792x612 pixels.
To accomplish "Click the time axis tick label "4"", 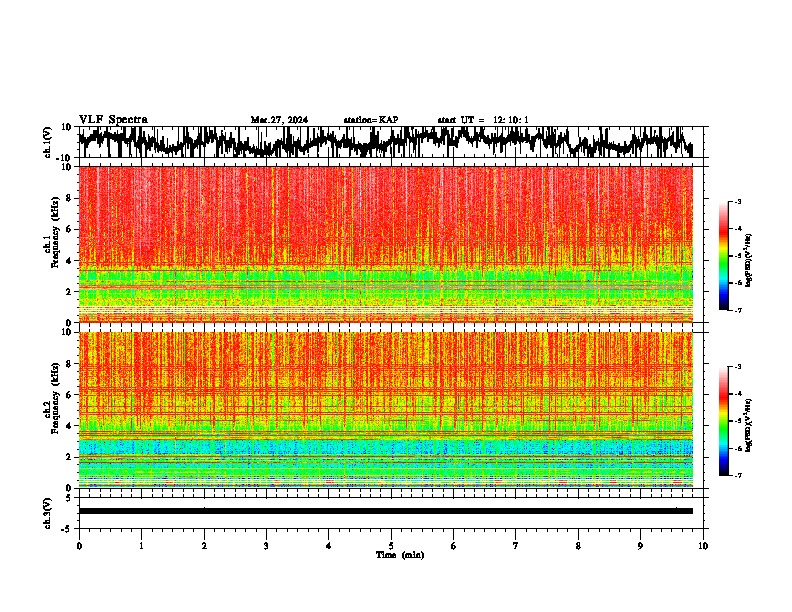I will (x=329, y=546).
